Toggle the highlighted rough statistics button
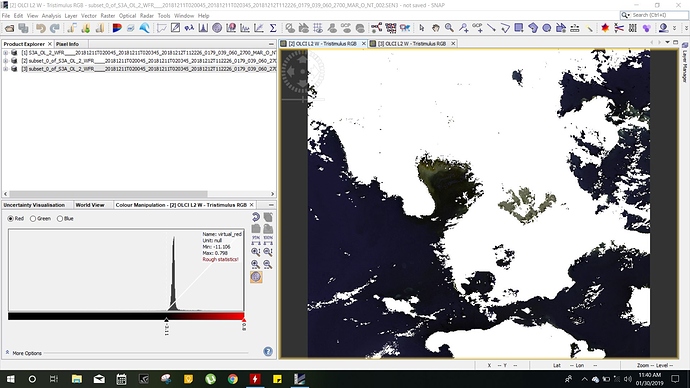The image size is (690, 388). (256, 277)
